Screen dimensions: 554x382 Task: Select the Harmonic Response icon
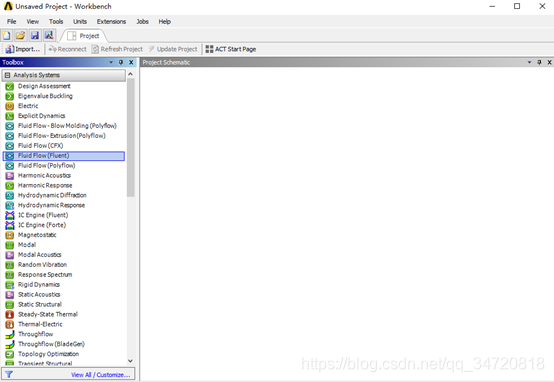pos(10,186)
